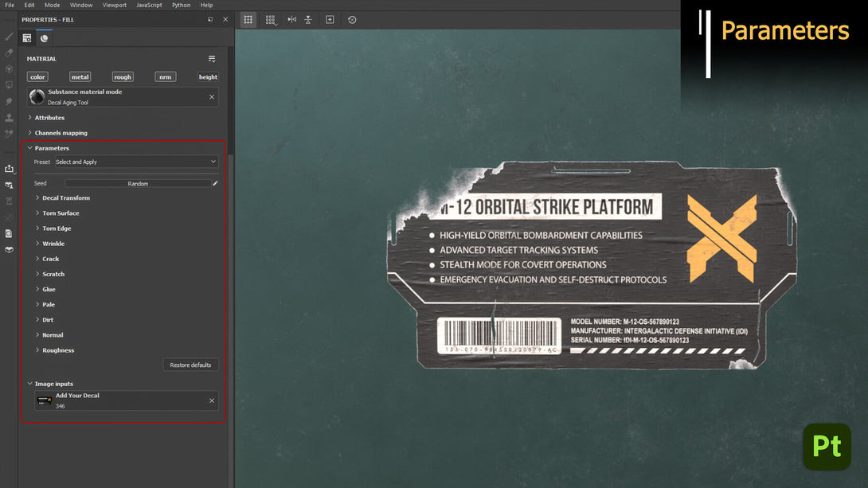Open the Viewport menu
The image size is (868, 488).
point(114,5)
